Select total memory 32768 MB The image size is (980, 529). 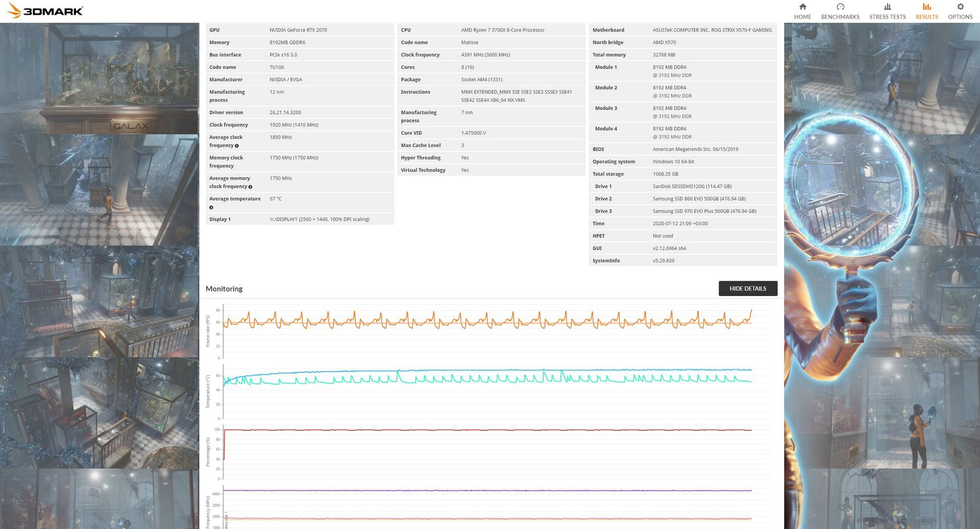pos(664,55)
